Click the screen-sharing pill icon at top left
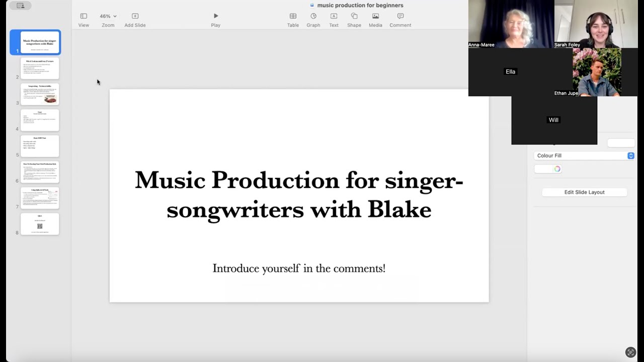644x362 pixels. point(20,6)
